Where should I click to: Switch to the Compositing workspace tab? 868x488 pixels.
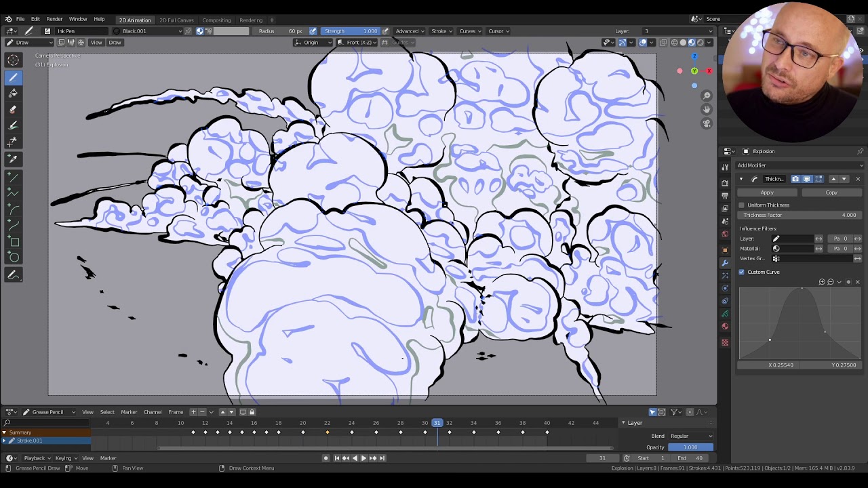pyautogui.click(x=216, y=20)
